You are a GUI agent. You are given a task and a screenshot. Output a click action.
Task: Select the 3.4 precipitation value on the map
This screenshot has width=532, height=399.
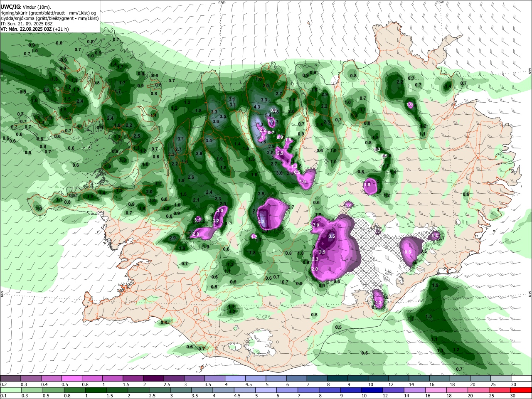209,141
